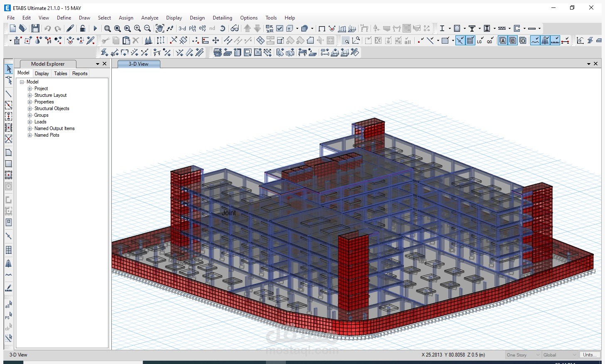Click the Draw Beam/Column line tool in left sidebar
605x364 pixels.
pos(8,94)
